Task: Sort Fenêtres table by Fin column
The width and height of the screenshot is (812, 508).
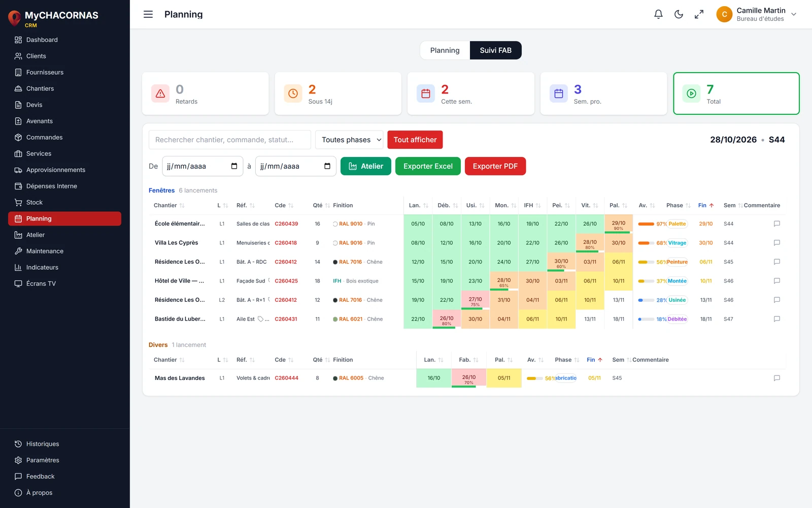Action: tap(706, 205)
